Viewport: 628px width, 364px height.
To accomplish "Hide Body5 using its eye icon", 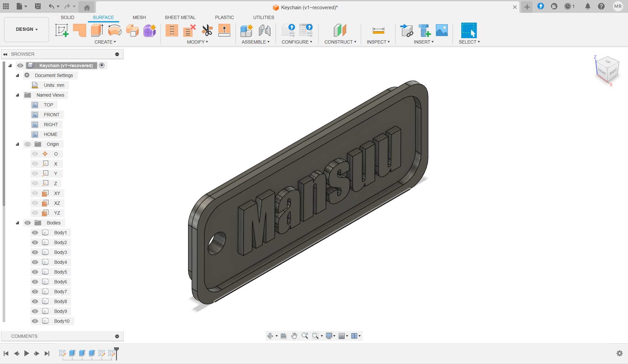I will click(x=35, y=272).
